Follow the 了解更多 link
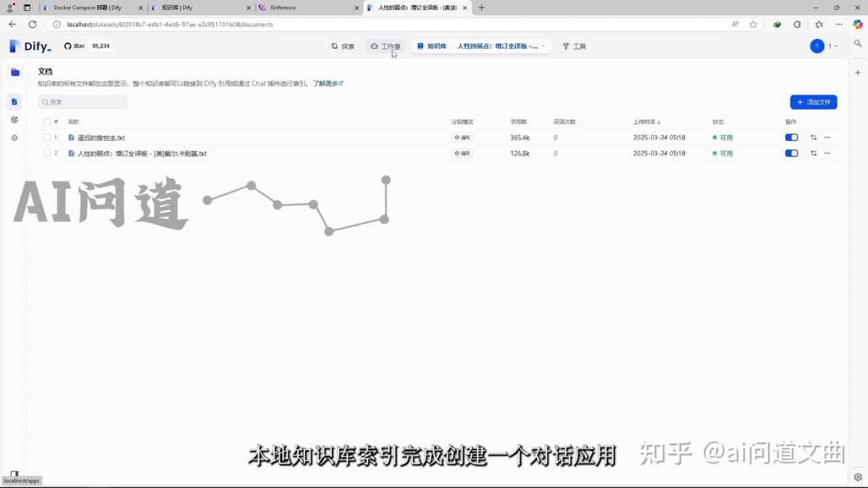 pyautogui.click(x=328, y=83)
